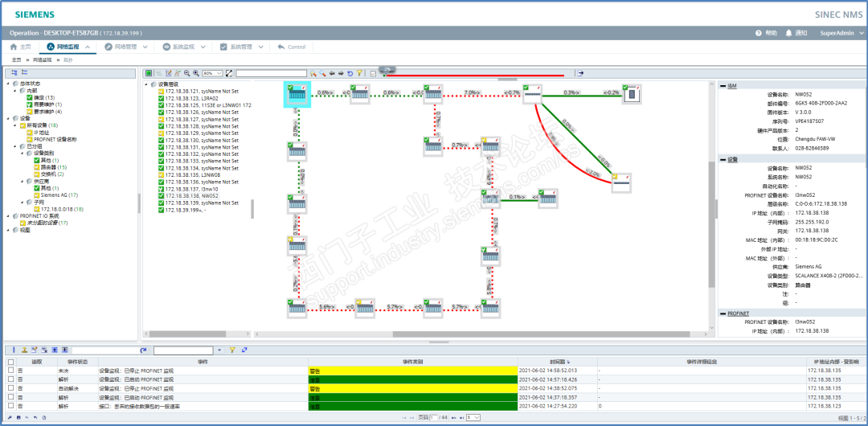
Task: Click the topology forward arrow icon
Action: [341, 73]
